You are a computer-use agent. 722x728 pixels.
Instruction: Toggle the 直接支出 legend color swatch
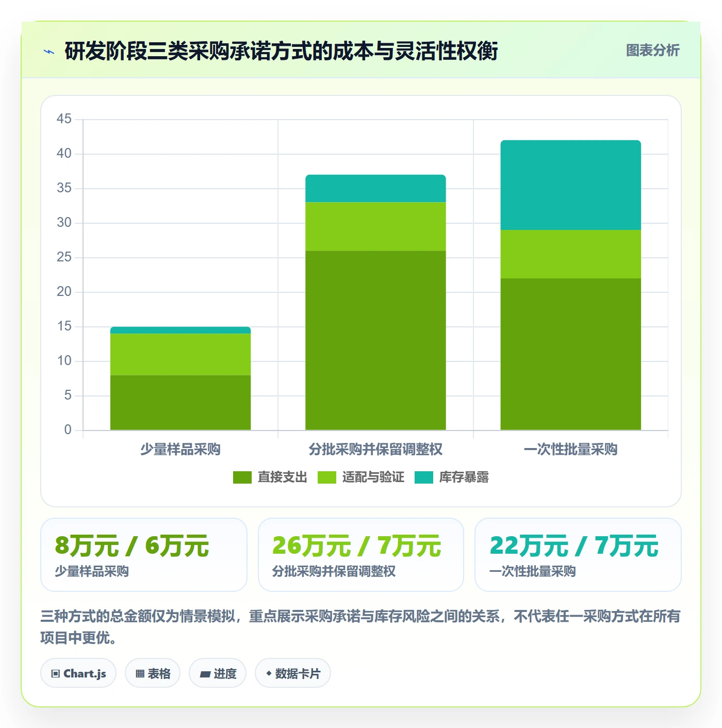[x=242, y=477]
